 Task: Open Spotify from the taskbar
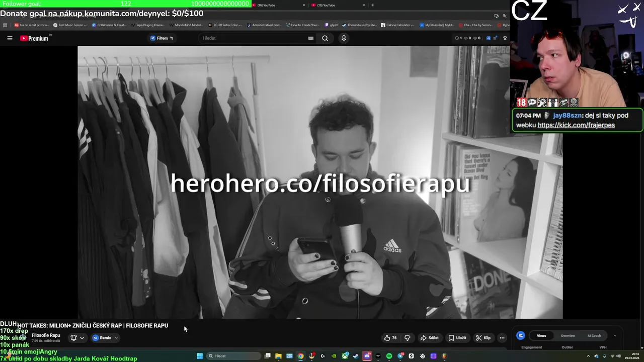click(x=389, y=356)
